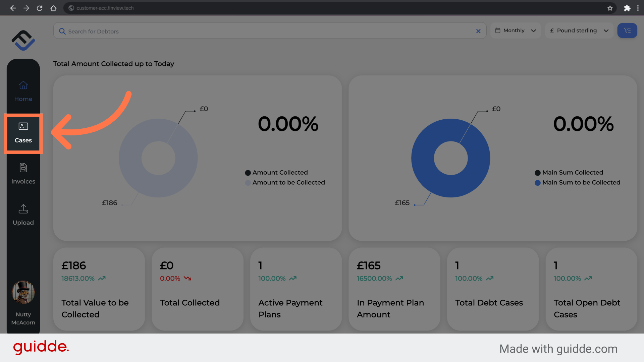Click the search bar clear X icon
This screenshot has width=644, height=362.
[478, 31]
